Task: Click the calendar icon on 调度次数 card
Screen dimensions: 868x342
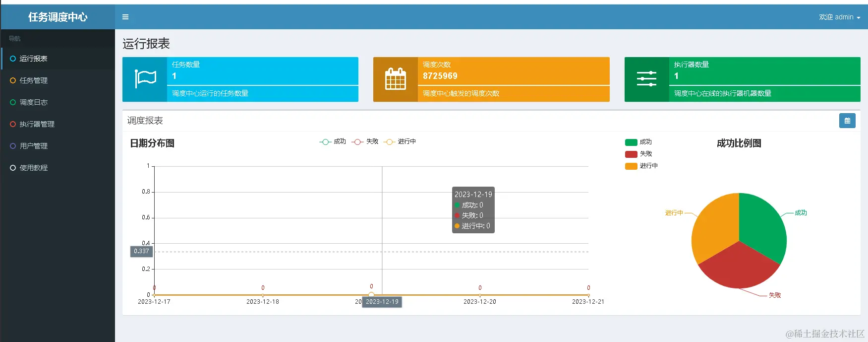Action: [x=396, y=79]
